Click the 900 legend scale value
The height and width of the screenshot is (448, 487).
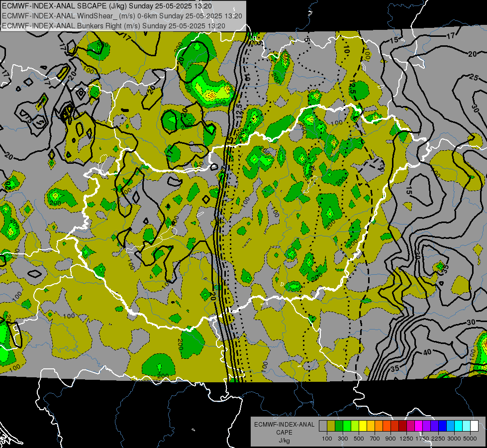pos(390,439)
